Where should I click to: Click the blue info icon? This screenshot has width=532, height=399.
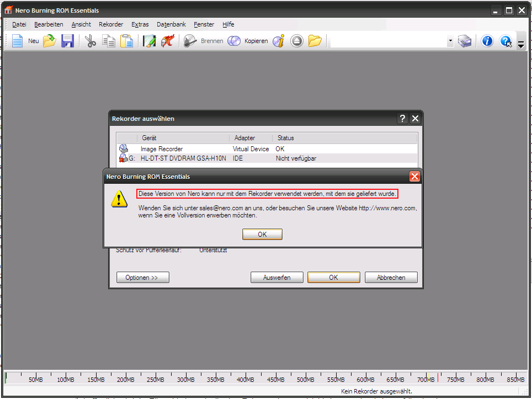tap(487, 41)
